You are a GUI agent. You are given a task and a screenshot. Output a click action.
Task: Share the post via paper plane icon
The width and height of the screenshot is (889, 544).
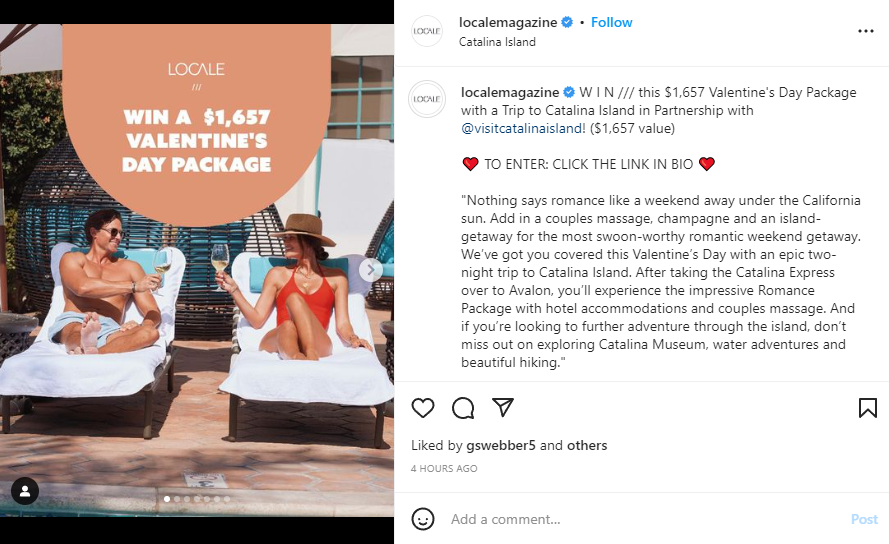coord(503,407)
